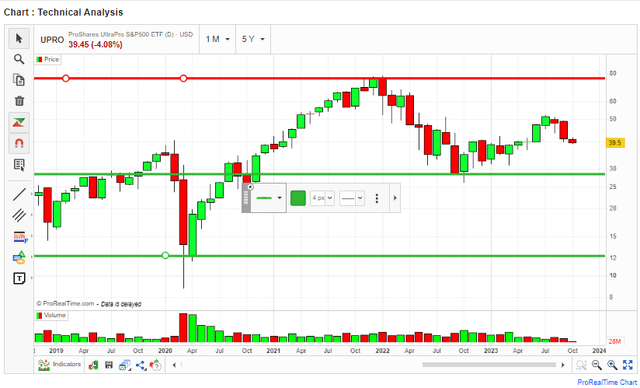Open the ProRealTime Chart link
Viewport: 640px width, 388px height.
tap(607, 382)
